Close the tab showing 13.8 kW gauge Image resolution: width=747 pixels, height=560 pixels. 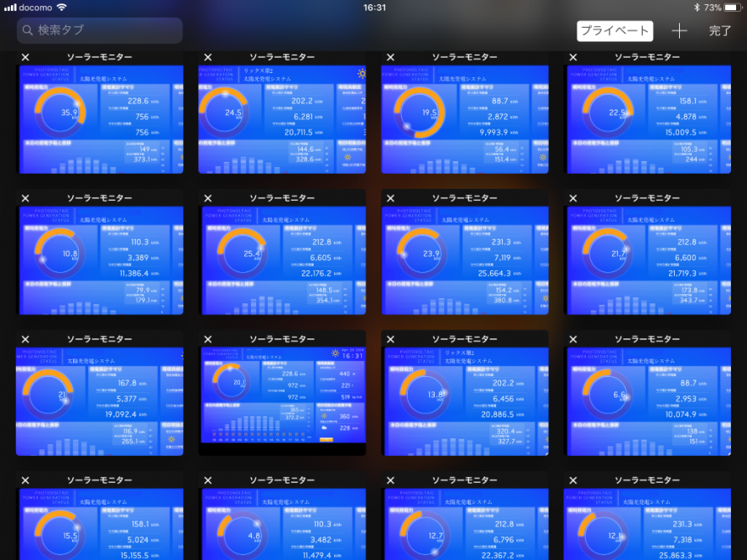coord(390,339)
